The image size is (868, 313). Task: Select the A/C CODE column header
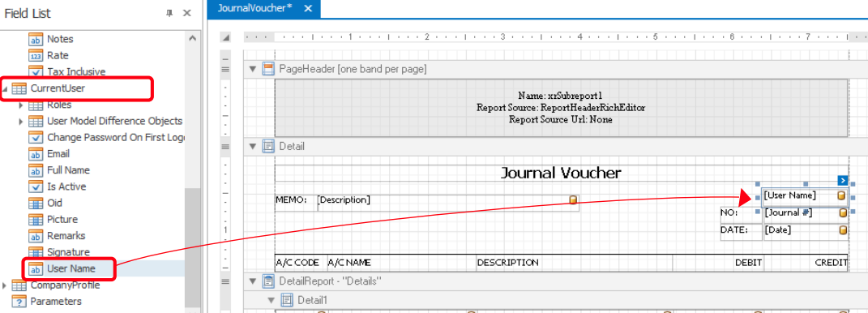click(301, 263)
